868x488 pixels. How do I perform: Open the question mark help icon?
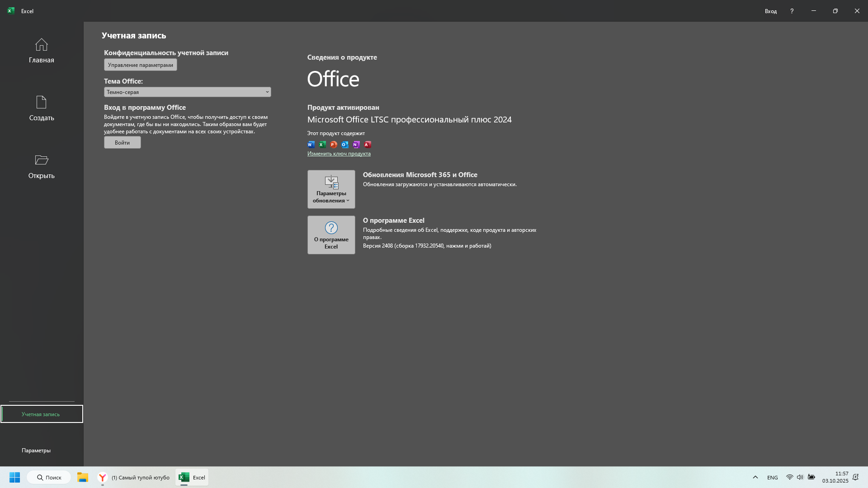coord(792,11)
